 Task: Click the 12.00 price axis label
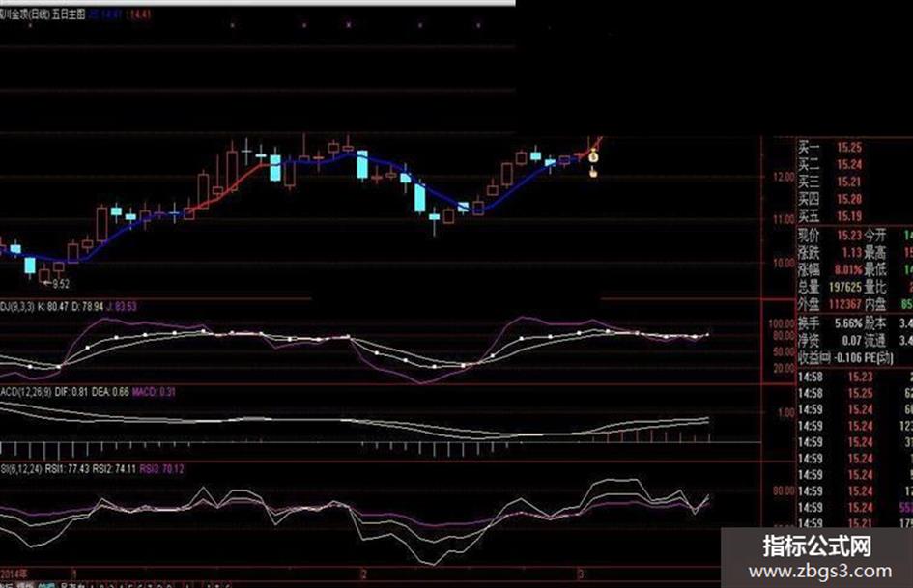(784, 177)
